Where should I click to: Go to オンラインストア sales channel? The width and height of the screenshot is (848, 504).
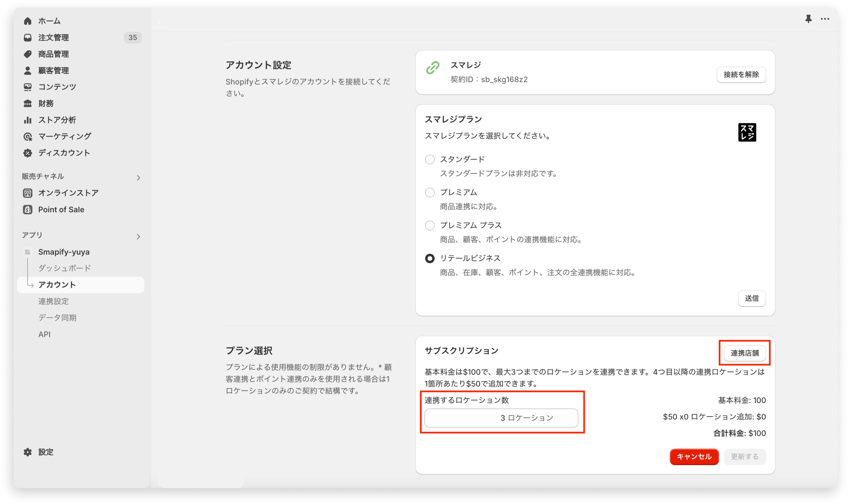[x=68, y=193]
